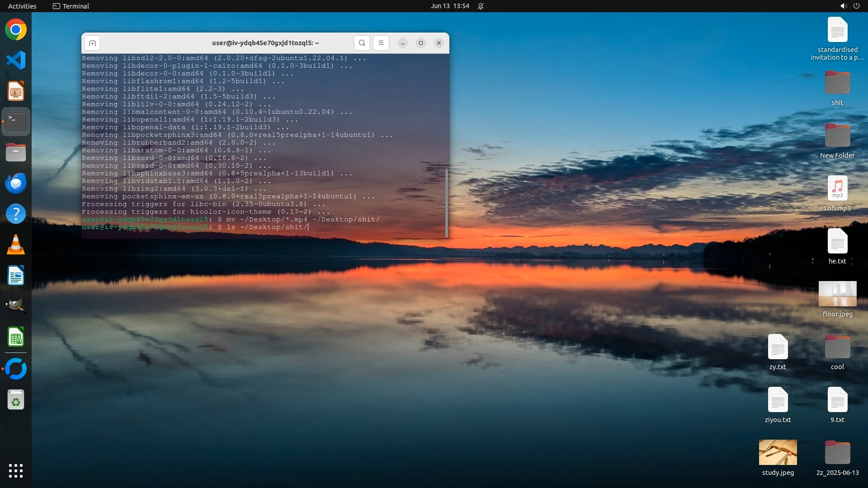Select the floor.jpeg thumbnail on desktop
Screen dimensions: 868x488
(x=837, y=294)
